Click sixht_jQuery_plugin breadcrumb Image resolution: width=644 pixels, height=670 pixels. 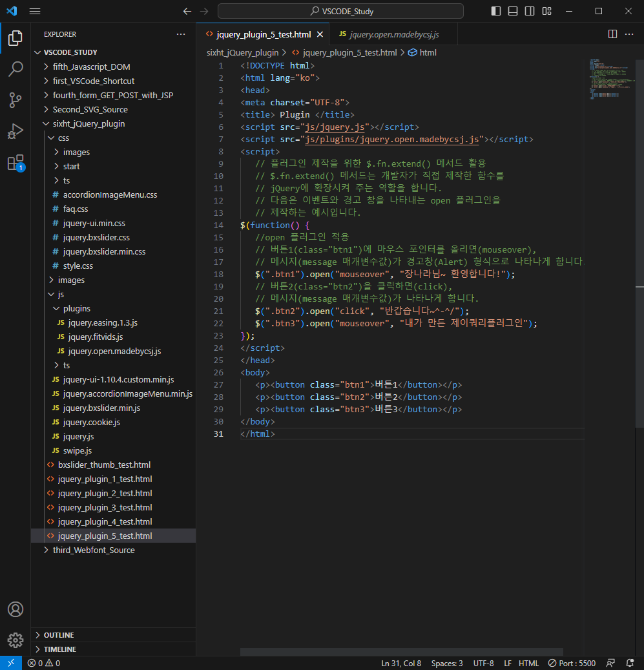[242, 52]
